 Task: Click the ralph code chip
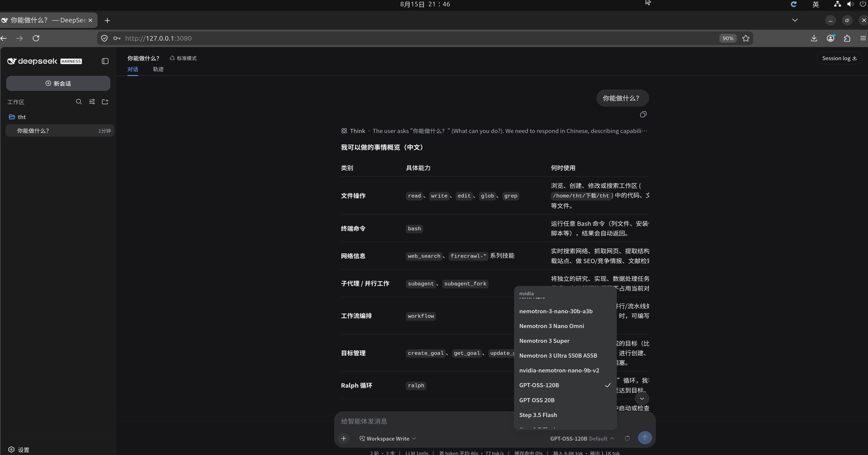416,386
